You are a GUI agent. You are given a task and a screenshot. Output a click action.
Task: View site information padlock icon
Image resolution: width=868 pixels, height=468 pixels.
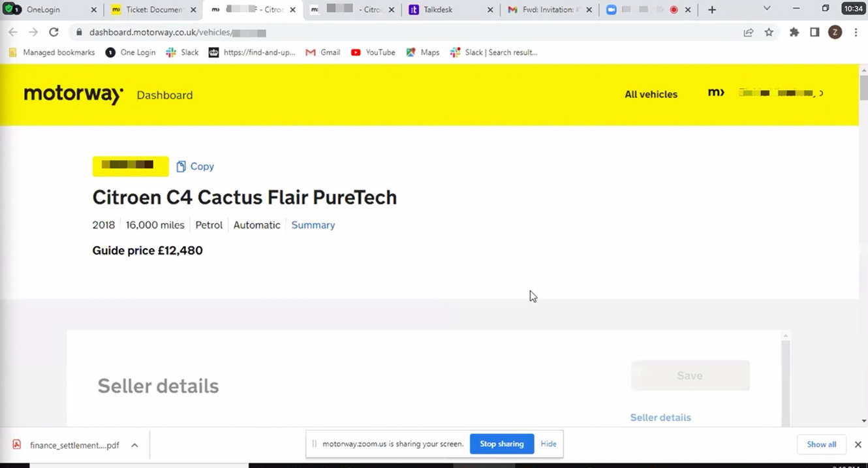[79, 32]
